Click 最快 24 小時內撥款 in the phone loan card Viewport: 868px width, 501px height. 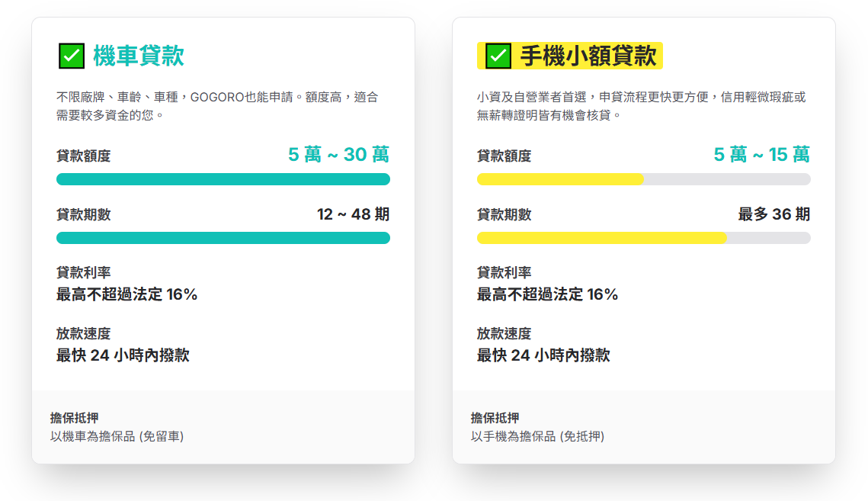(543, 355)
